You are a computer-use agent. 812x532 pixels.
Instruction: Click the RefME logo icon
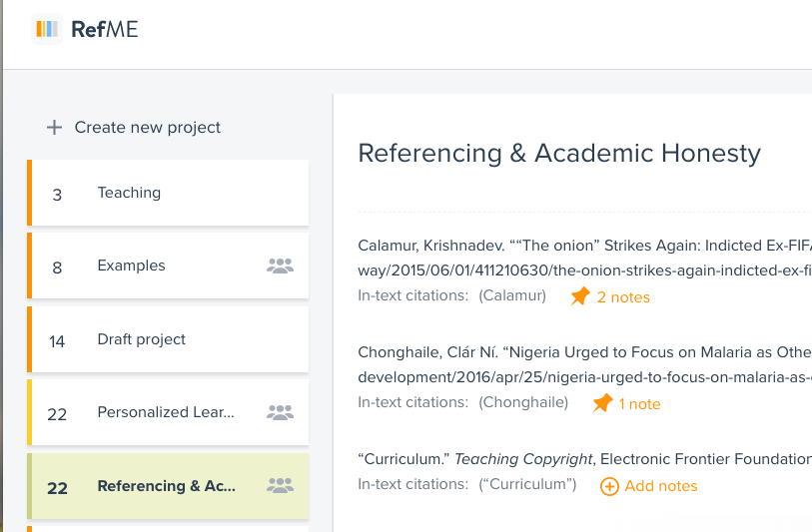click(47, 29)
